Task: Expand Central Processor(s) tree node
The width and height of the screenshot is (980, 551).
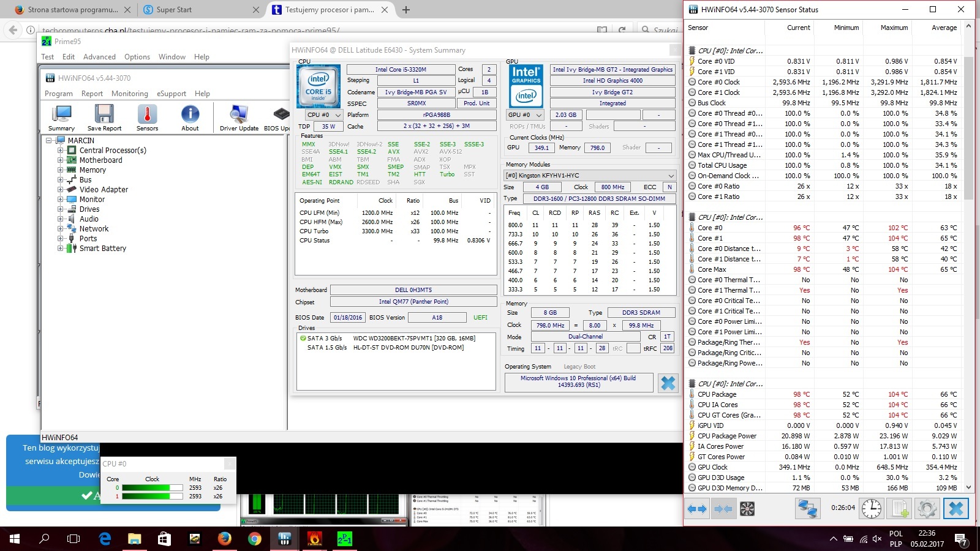Action: click(x=61, y=150)
